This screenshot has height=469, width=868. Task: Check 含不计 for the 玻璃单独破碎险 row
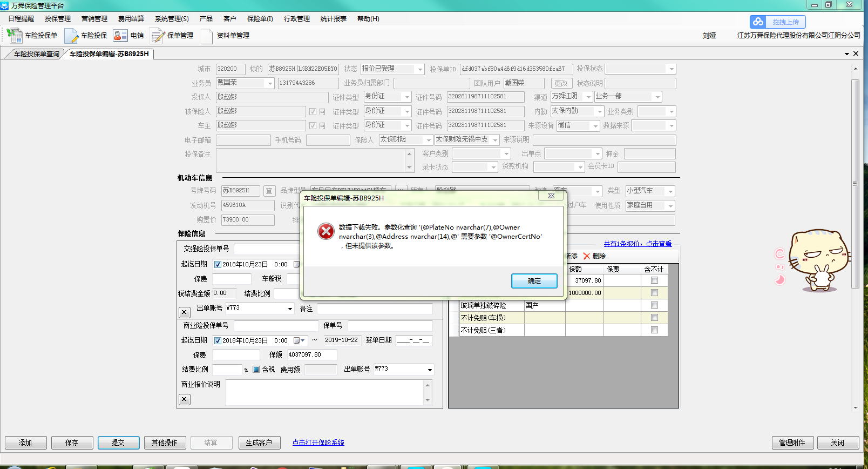[x=654, y=305]
